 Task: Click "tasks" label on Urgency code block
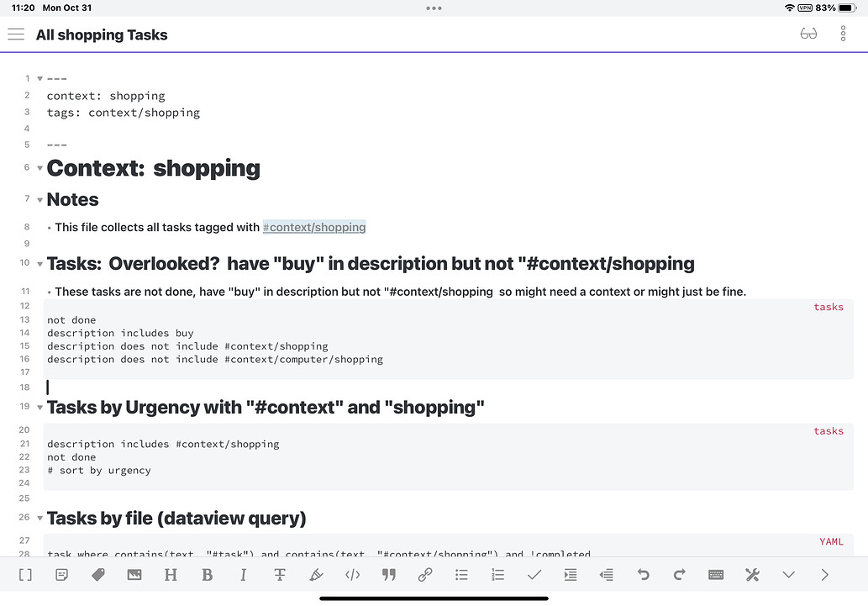[x=829, y=431]
